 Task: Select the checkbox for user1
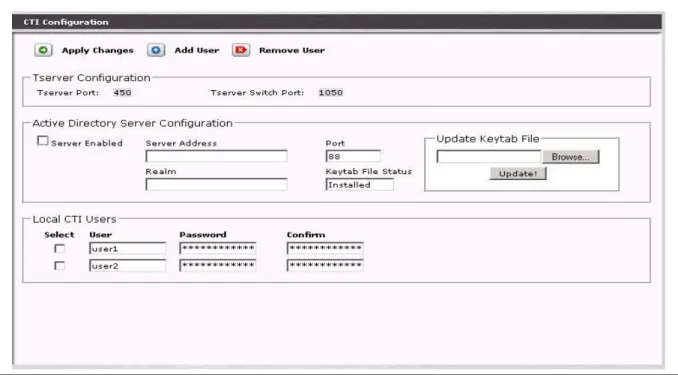pos(60,249)
